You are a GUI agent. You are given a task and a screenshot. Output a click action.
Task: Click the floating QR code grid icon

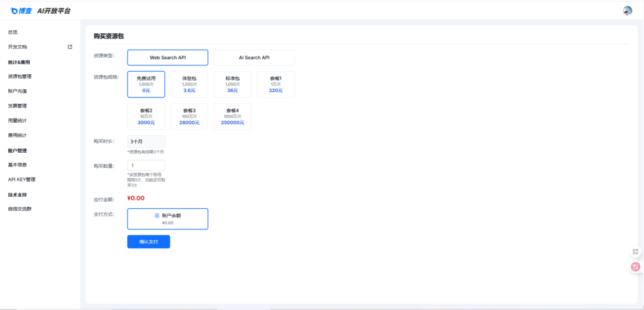pyautogui.click(x=636, y=252)
